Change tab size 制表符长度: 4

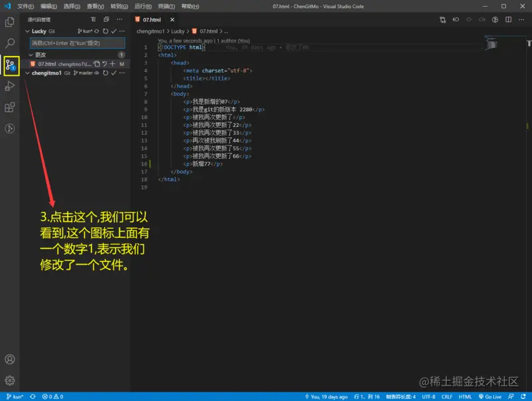pos(401,396)
